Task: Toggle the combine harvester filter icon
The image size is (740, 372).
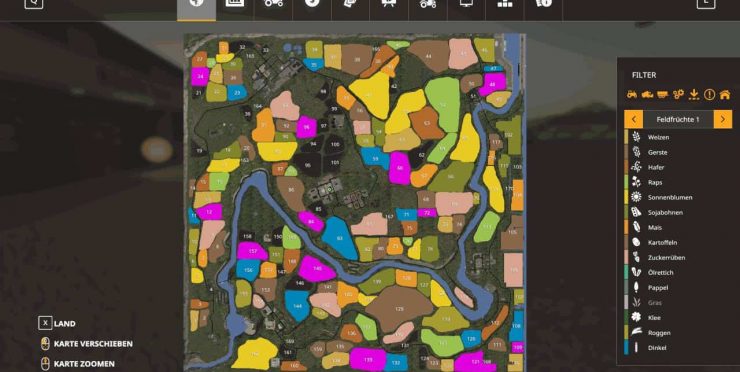Action: pos(647,94)
